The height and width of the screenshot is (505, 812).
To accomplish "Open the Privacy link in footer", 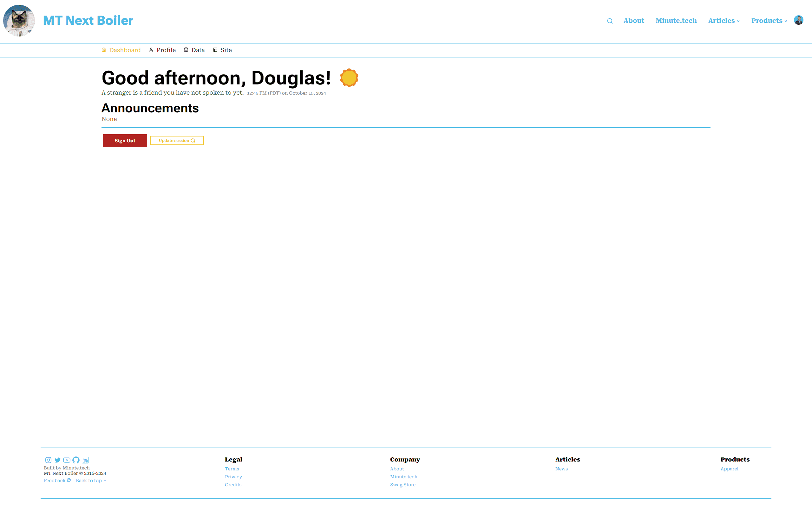I will (233, 477).
